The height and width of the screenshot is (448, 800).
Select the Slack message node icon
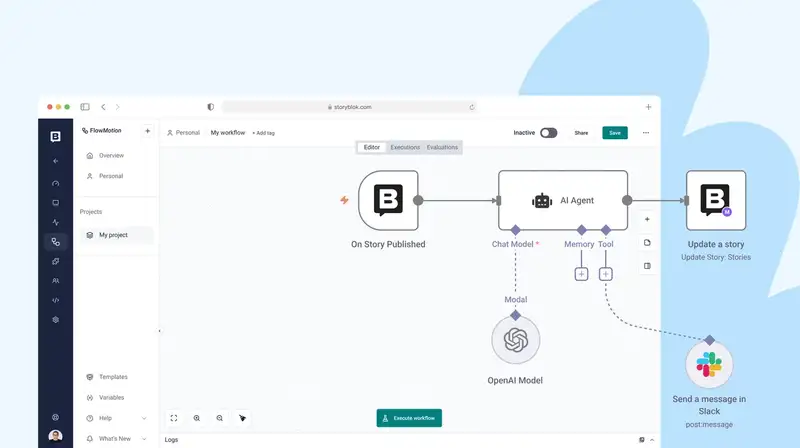tap(709, 365)
